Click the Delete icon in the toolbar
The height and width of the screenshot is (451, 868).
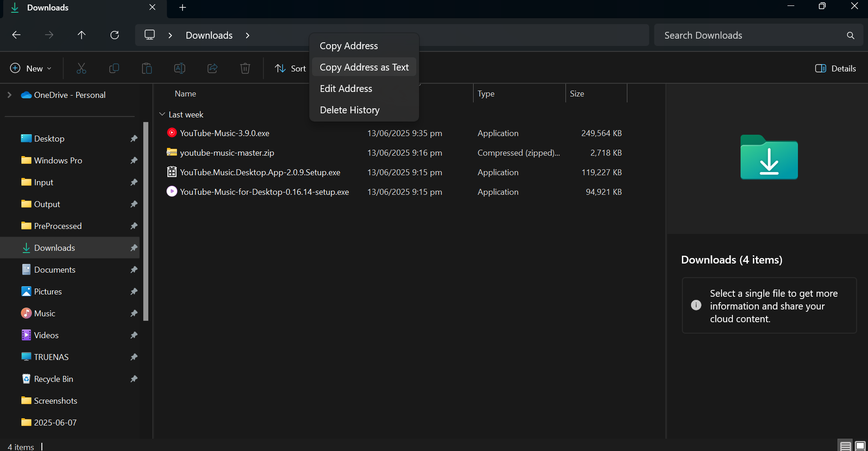tap(245, 68)
